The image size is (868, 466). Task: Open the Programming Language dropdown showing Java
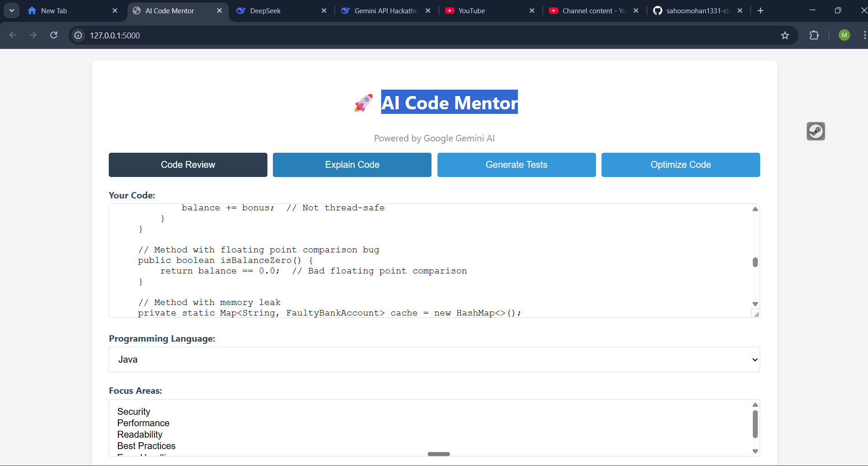click(434, 359)
